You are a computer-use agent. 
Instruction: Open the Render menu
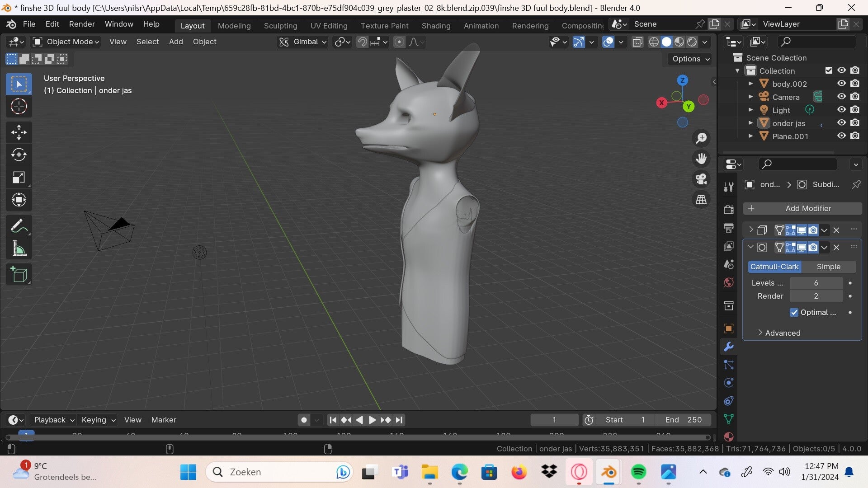[82, 24]
